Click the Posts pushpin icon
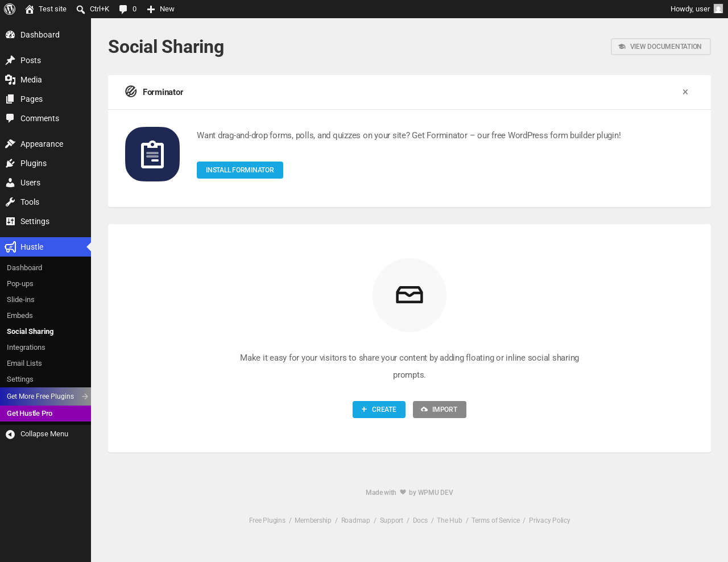Image resolution: width=728 pixels, height=562 pixels. [10, 60]
